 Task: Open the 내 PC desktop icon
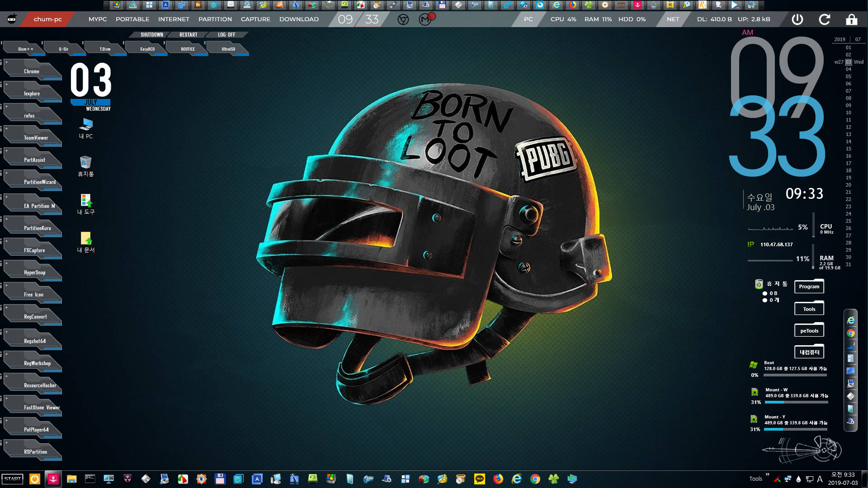tap(86, 129)
